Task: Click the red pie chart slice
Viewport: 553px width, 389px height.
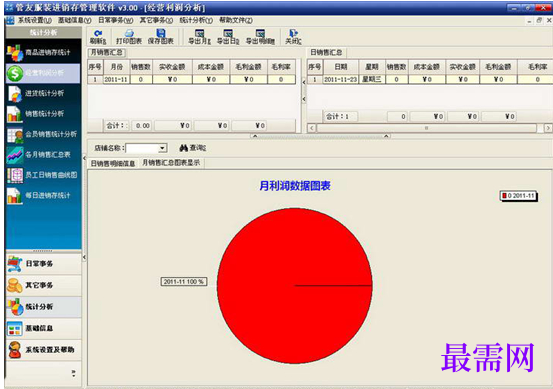Action: 294,285
